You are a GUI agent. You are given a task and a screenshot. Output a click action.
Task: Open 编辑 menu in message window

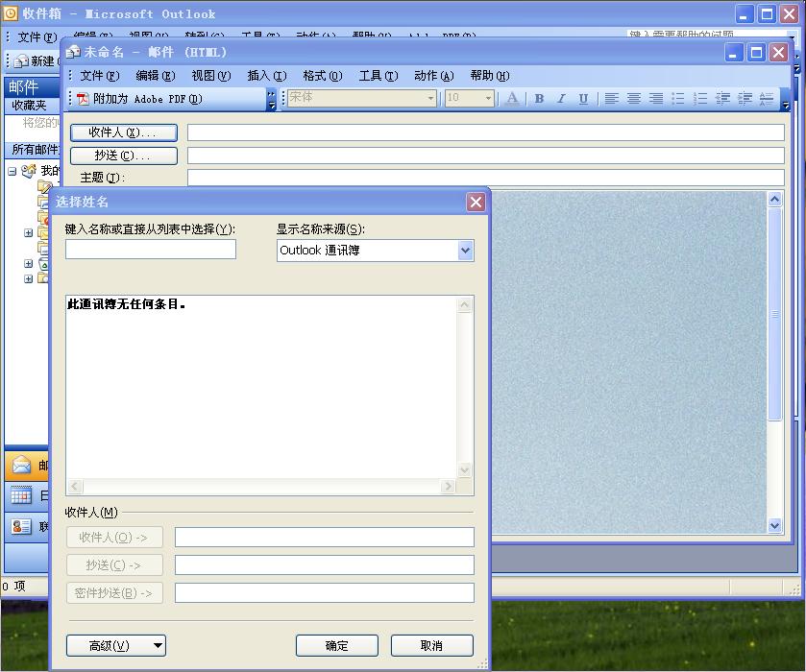click(156, 76)
